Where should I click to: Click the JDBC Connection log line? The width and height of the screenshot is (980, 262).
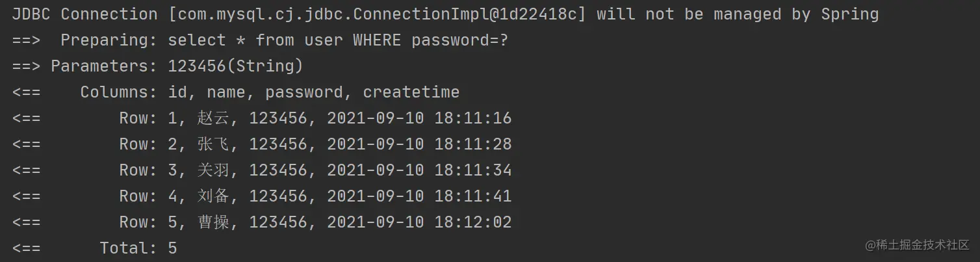(x=445, y=14)
